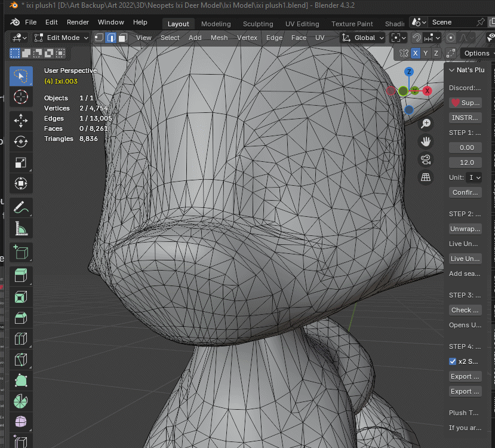Select the Extrude Region tool
This screenshot has width=495, height=448.
(x=21, y=276)
